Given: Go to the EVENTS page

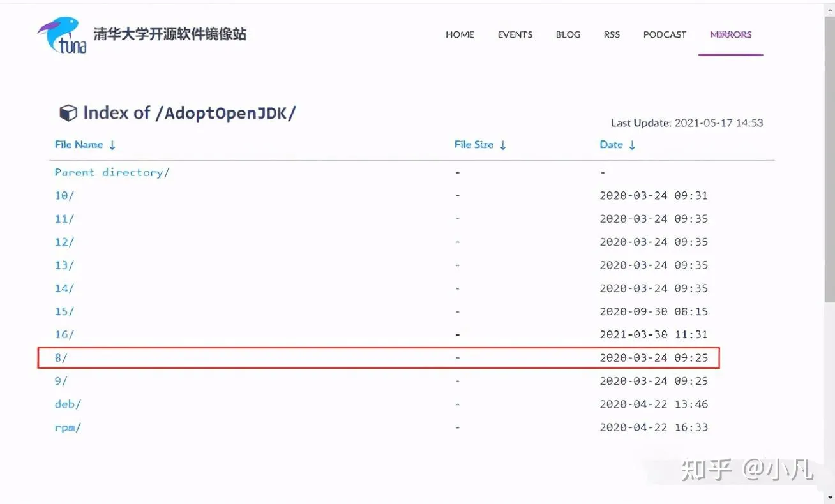Looking at the screenshot, I should click(x=515, y=34).
